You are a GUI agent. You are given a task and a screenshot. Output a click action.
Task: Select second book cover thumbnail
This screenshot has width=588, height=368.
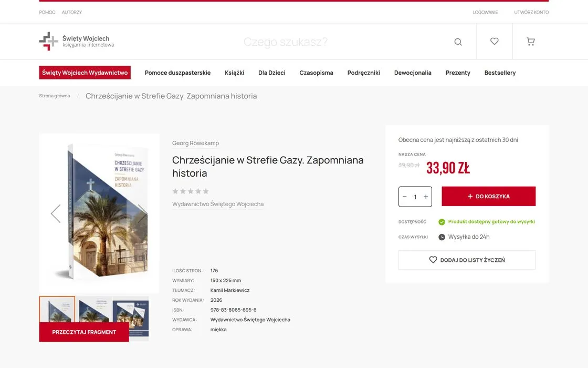click(x=94, y=309)
